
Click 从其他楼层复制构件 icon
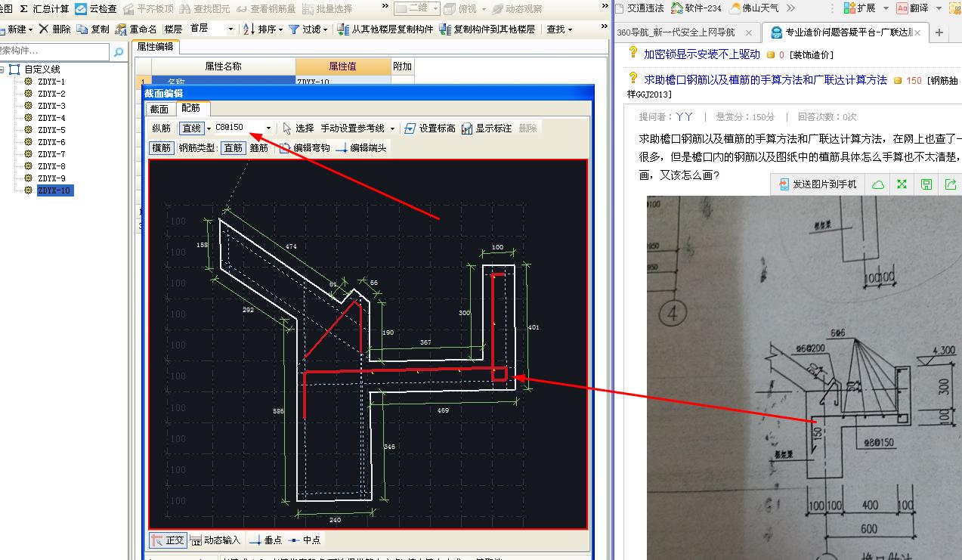click(342, 29)
